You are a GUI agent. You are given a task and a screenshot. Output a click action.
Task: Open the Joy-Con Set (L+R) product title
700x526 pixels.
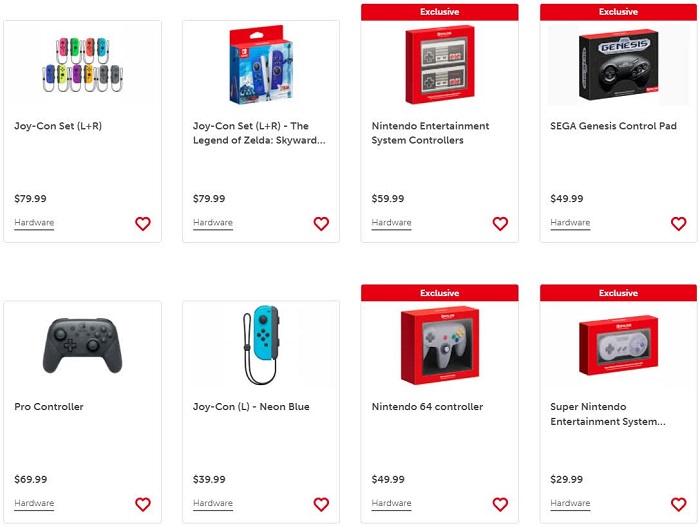(58, 127)
